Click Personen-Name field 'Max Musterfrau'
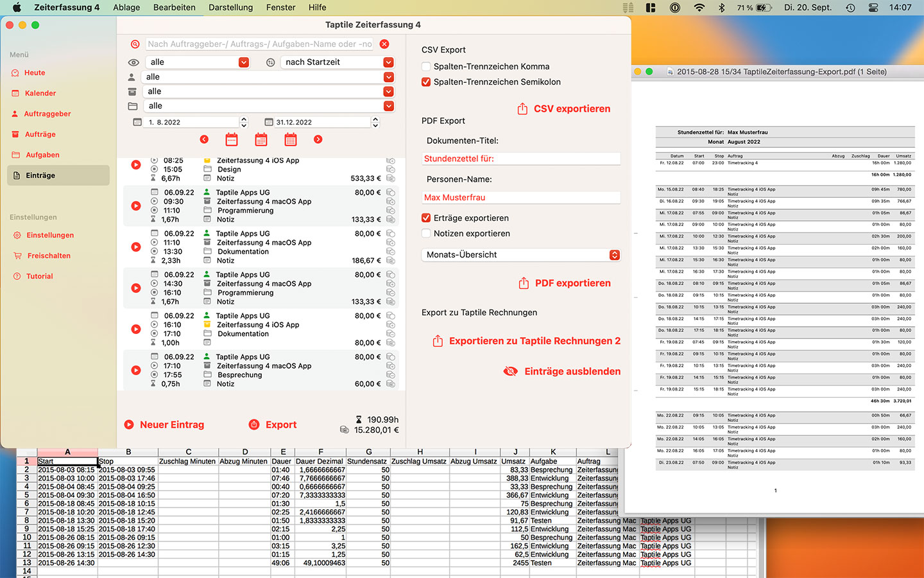This screenshot has width=924, height=578. point(521,198)
